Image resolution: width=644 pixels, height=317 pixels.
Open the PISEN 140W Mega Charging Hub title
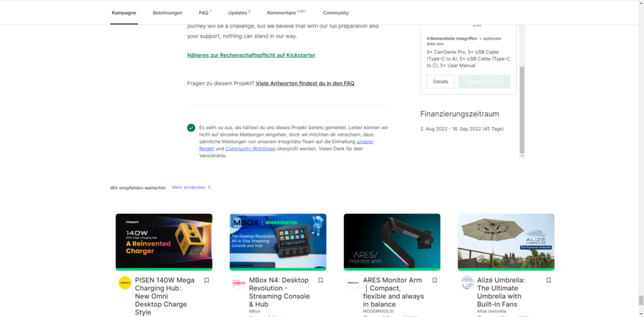pyautogui.click(x=165, y=296)
